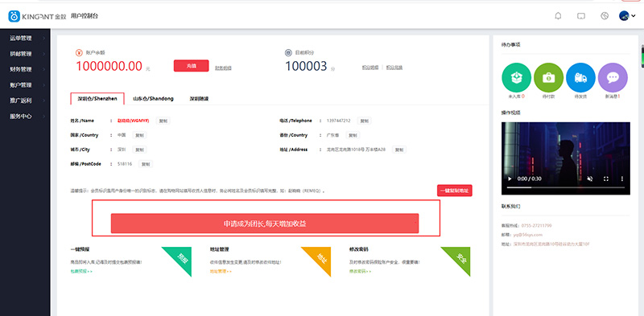Screen dimensions: 644x316
Task: Copy the Telephone number
Action: pyautogui.click(x=364, y=121)
